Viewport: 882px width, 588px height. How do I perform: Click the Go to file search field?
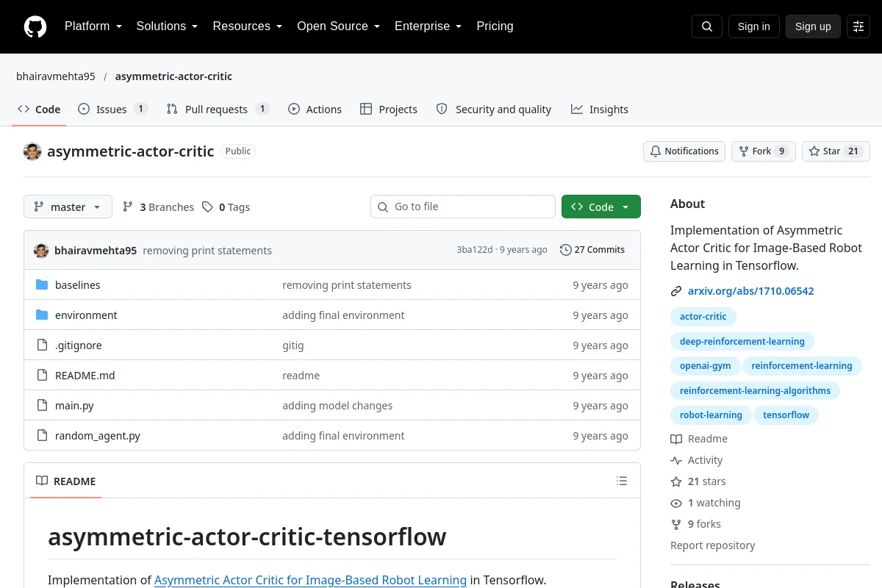(463, 207)
